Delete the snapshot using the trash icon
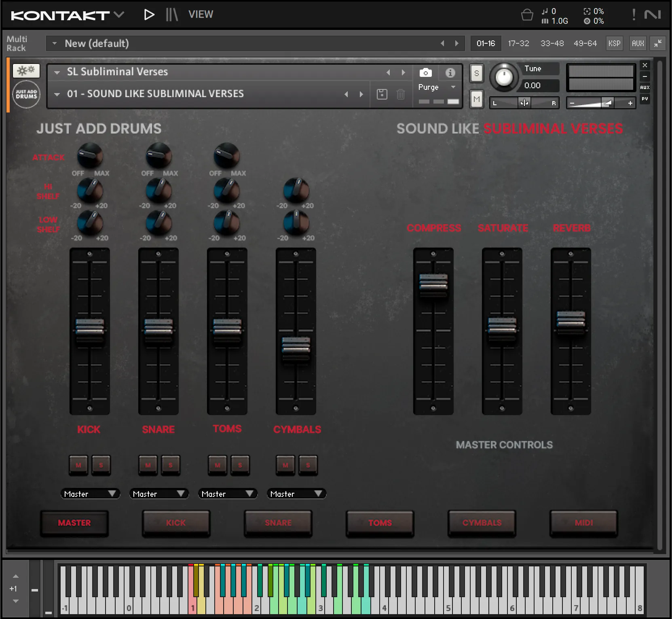 [x=401, y=94]
